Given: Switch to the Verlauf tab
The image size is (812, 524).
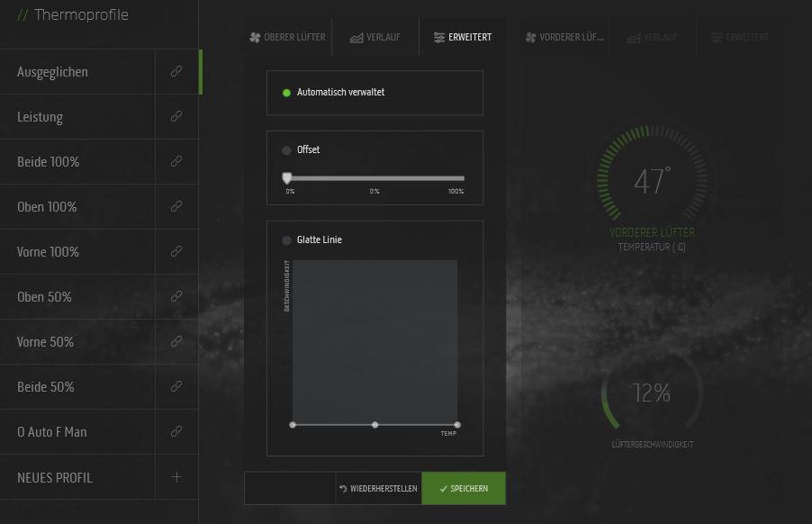Looking at the screenshot, I should [x=374, y=38].
